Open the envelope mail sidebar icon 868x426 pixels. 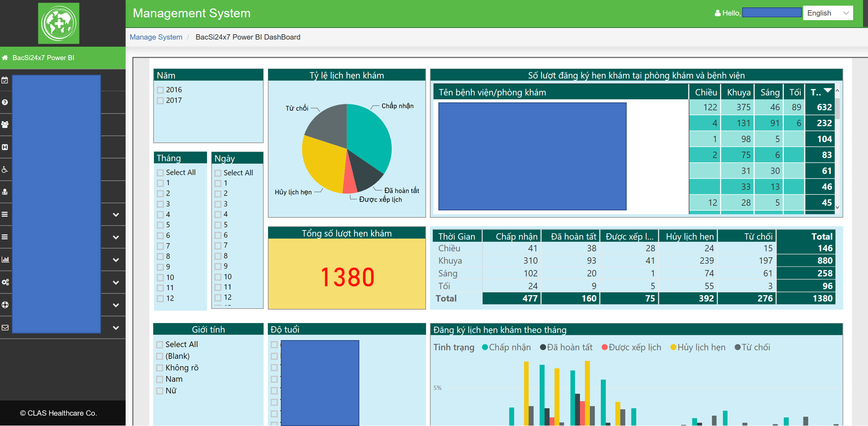[5, 328]
